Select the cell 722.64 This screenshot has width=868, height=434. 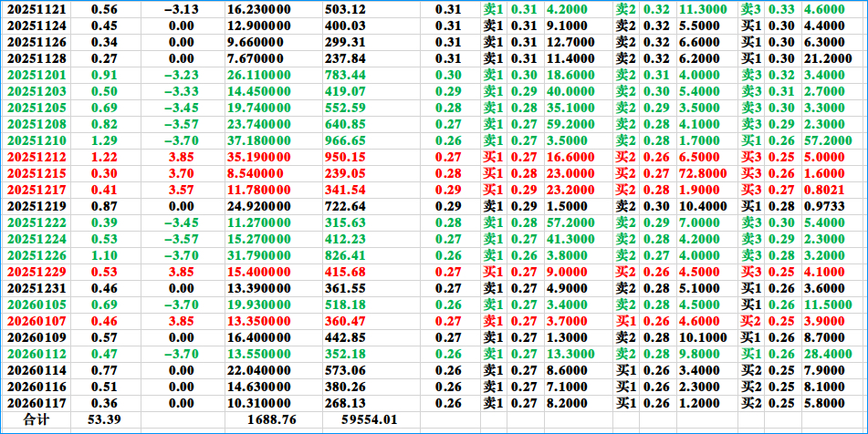coord(346,206)
